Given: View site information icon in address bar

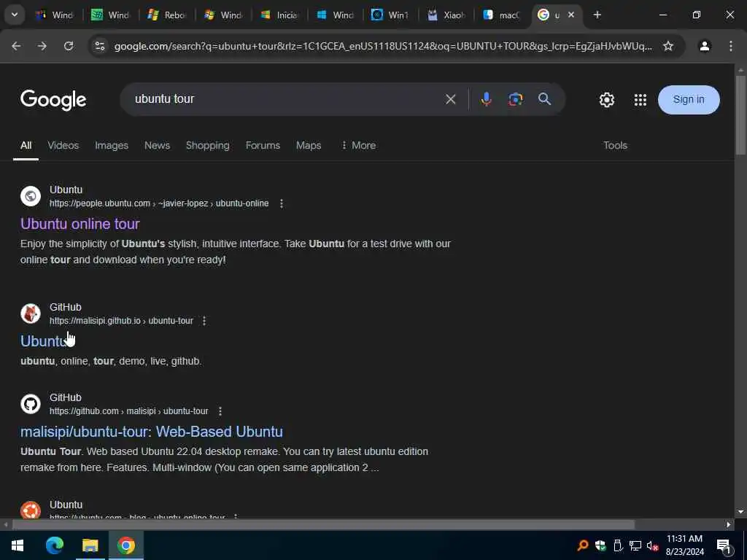Looking at the screenshot, I should [x=99, y=46].
